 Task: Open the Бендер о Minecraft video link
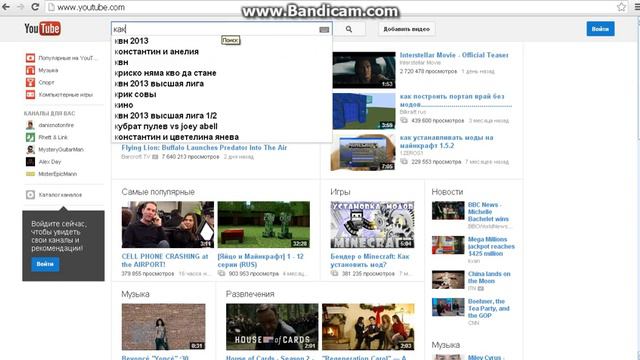(x=370, y=260)
